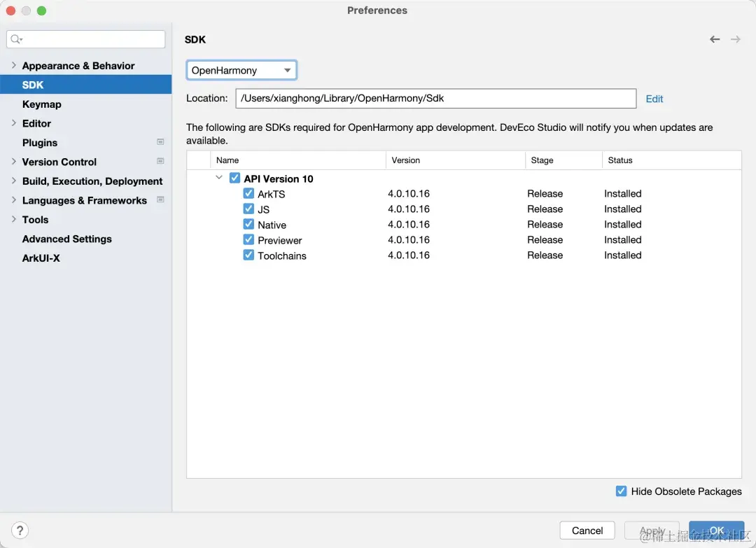Collapse the API Version 10 tree node
Viewport: 756px width, 548px height.
click(x=219, y=177)
